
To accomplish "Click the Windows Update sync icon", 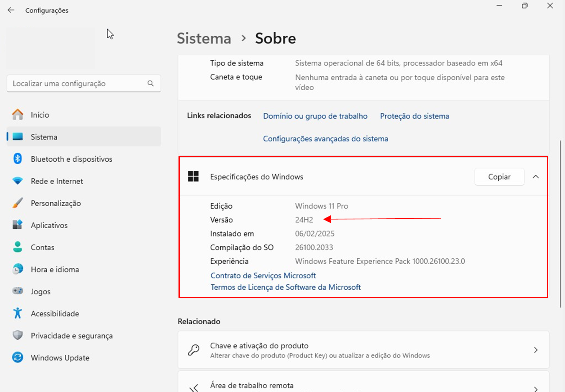I will [x=18, y=357].
